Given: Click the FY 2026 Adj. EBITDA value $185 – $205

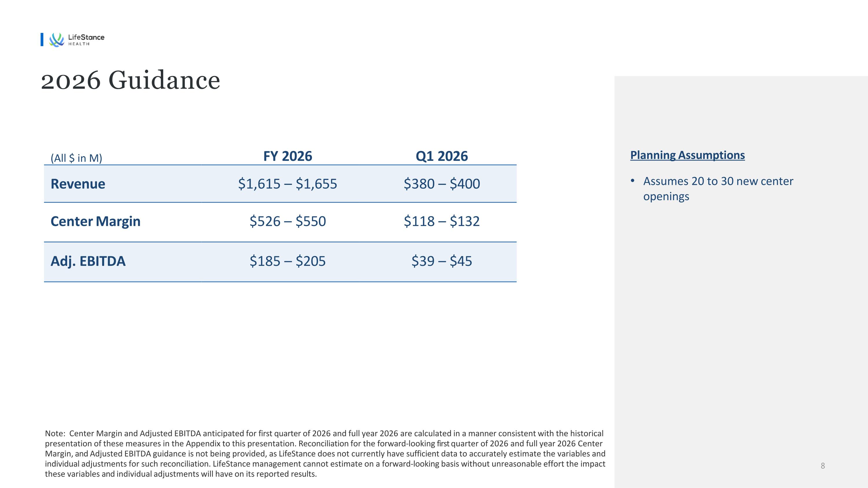Looking at the screenshot, I should [x=287, y=261].
